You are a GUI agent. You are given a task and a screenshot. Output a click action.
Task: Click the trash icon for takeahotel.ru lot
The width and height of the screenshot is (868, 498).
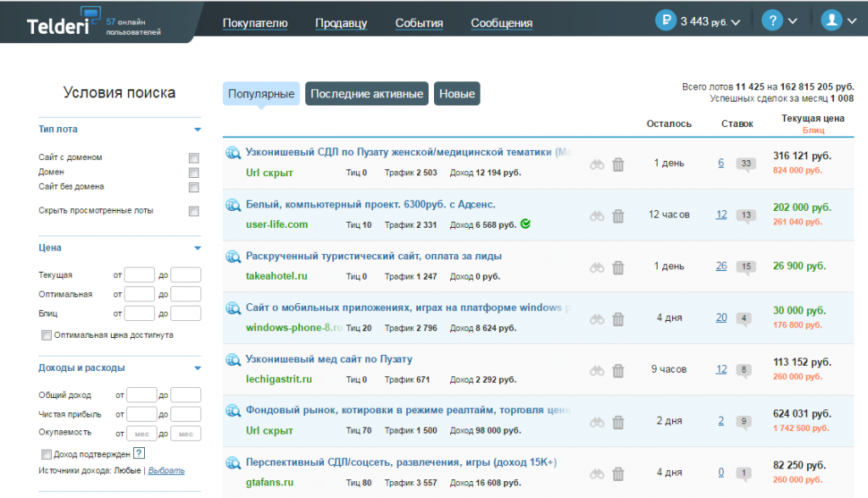click(618, 268)
